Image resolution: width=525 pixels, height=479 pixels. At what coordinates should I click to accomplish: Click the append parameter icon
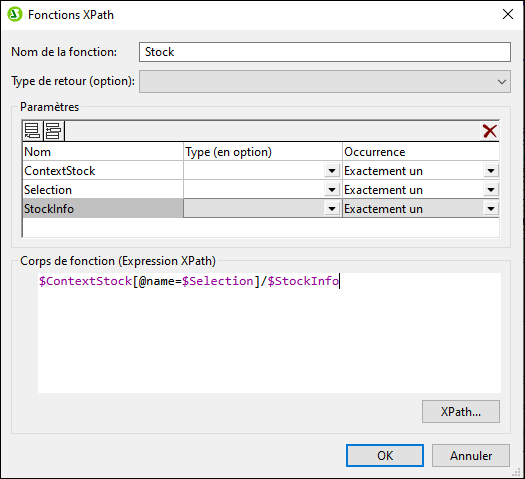click(32, 131)
